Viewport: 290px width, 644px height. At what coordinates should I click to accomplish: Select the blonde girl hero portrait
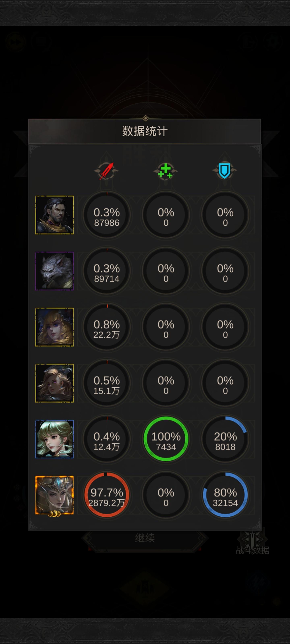54,327
